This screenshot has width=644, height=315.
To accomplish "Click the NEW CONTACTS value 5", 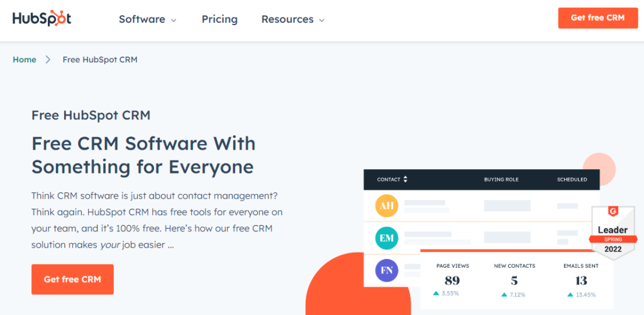I will pyautogui.click(x=514, y=281).
